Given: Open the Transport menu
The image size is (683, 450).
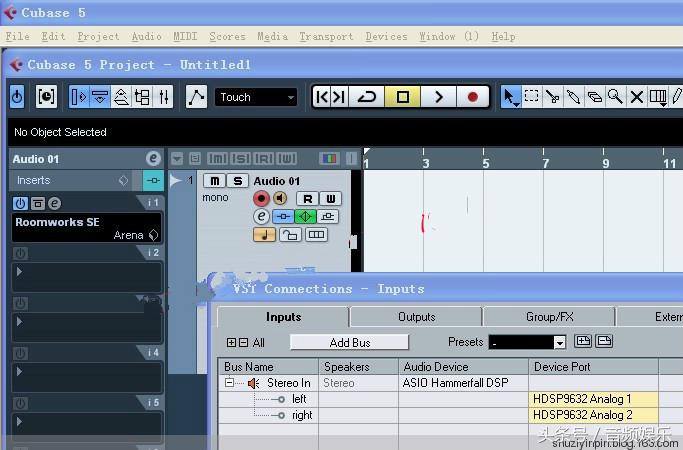Looking at the screenshot, I should click(x=326, y=36).
